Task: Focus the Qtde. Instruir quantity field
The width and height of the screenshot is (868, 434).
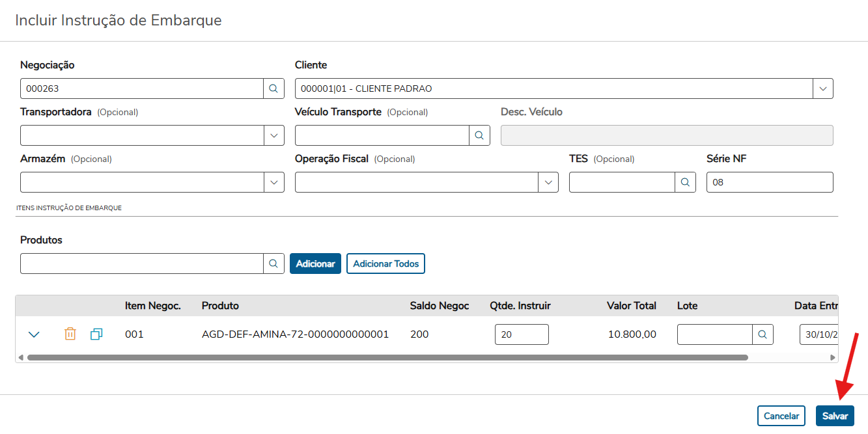Action: point(522,334)
